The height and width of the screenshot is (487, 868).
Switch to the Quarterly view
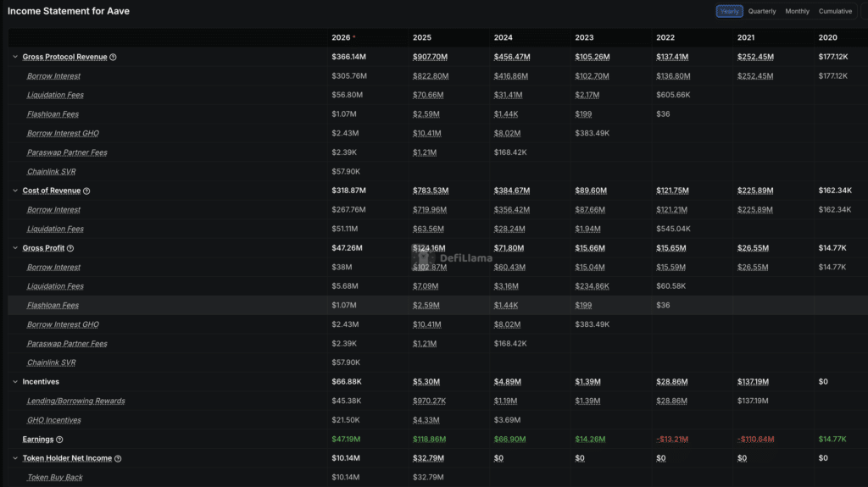762,11
